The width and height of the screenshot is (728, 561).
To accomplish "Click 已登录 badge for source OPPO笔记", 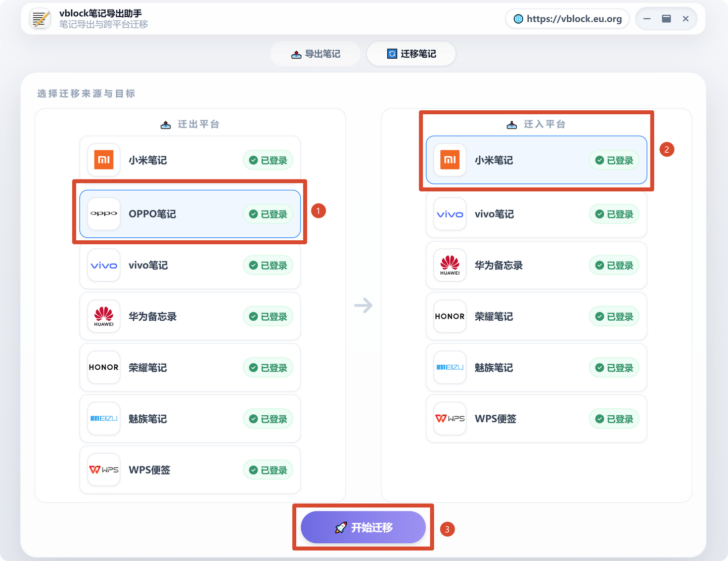I will (x=268, y=214).
